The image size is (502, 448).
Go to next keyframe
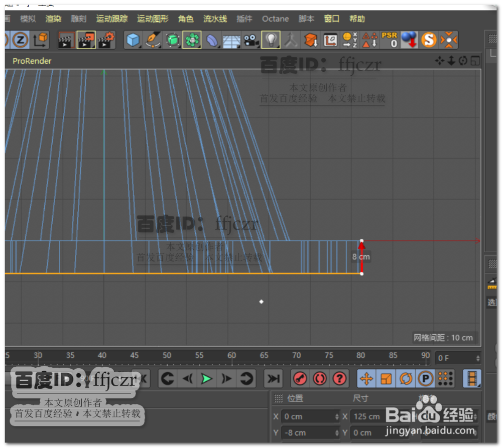pos(246,379)
